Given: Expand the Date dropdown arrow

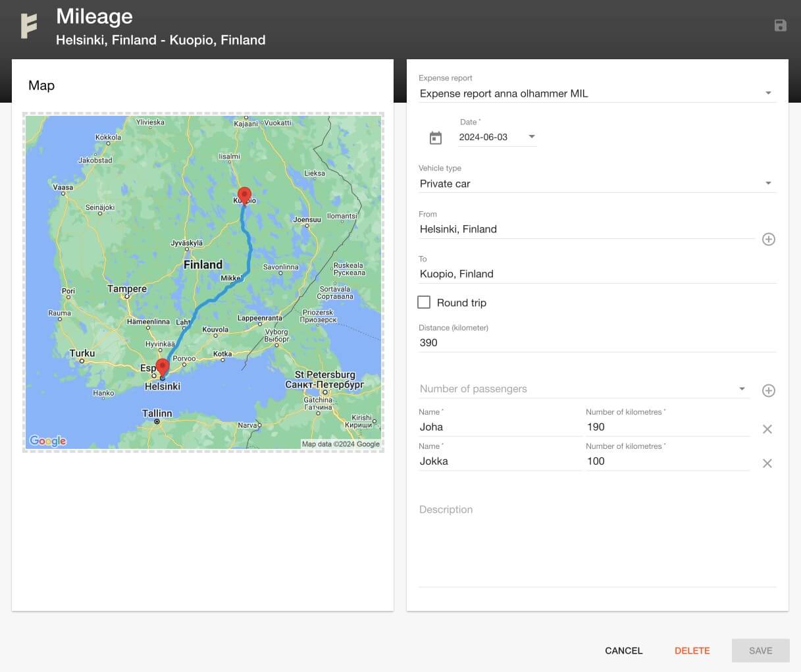Looking at the screenshot, I should (532, 137).
